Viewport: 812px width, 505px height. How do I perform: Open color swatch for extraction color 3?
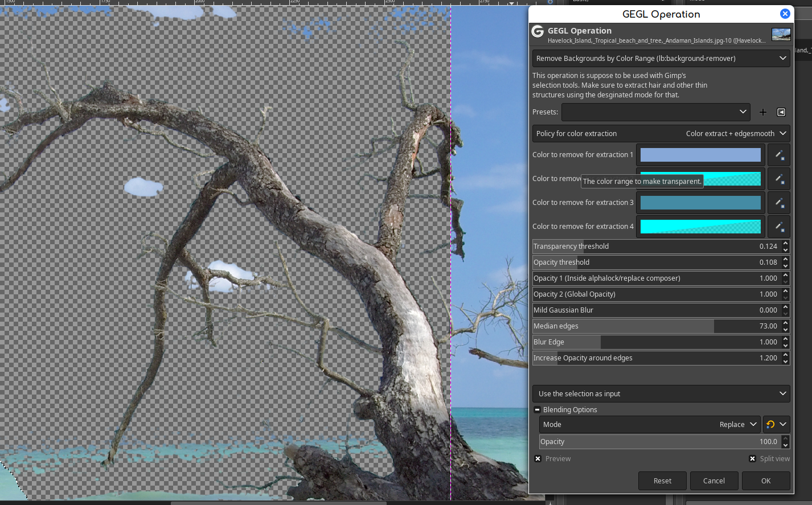(700, 202)
